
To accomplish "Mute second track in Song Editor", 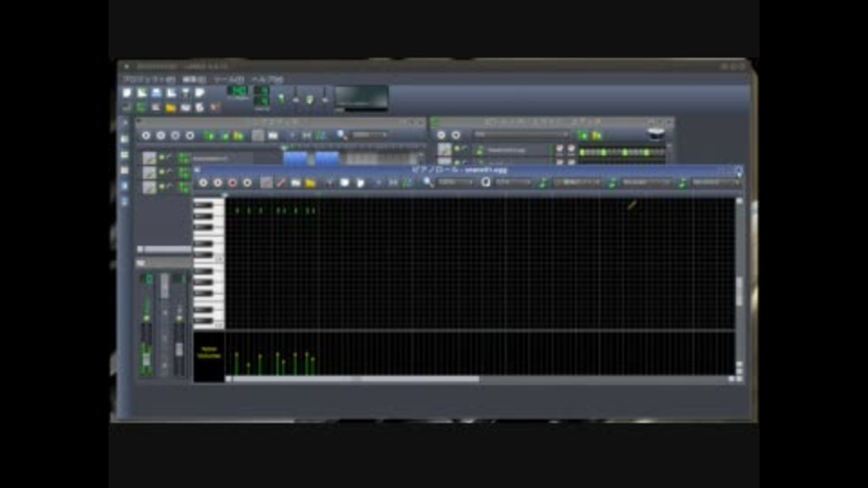I will [162, 173].
